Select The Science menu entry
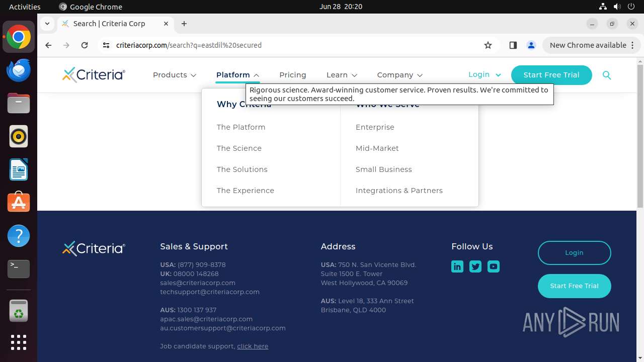644x362 pixels. point(239,148)
